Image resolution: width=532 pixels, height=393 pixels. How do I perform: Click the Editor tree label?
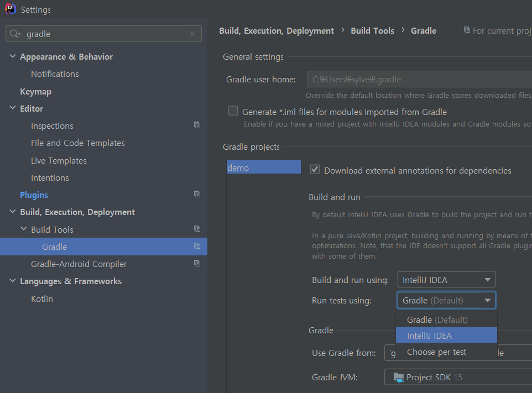pyautogui.click(x=31, y=108)
